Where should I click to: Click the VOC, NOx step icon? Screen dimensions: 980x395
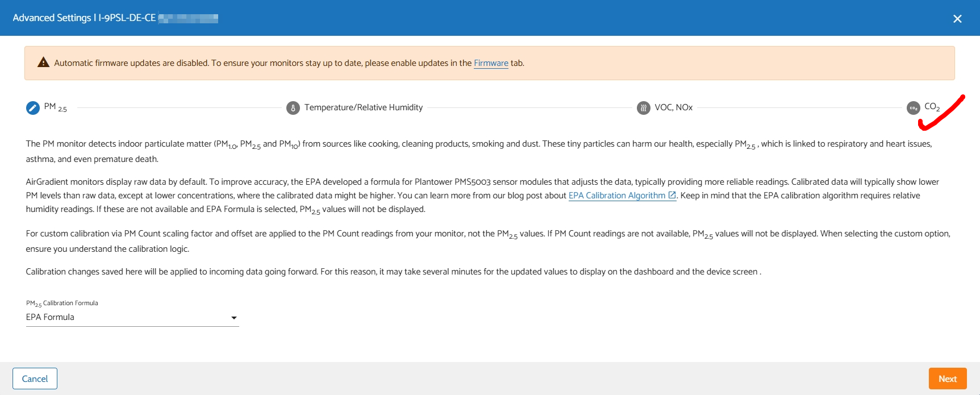pyautogui.click(x=644, y=107)
